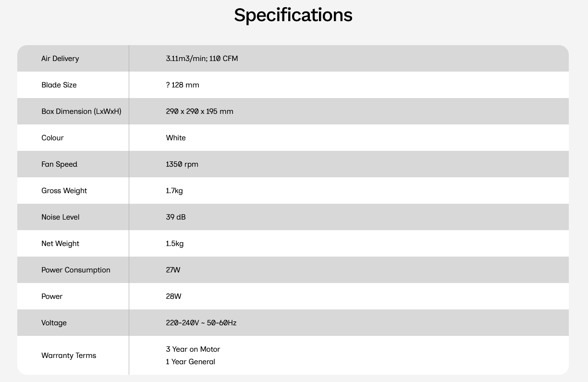The width and height of the screenshot is (588, 382).
Task: Click the 1350 rpm value
Action: pos(182,164)
